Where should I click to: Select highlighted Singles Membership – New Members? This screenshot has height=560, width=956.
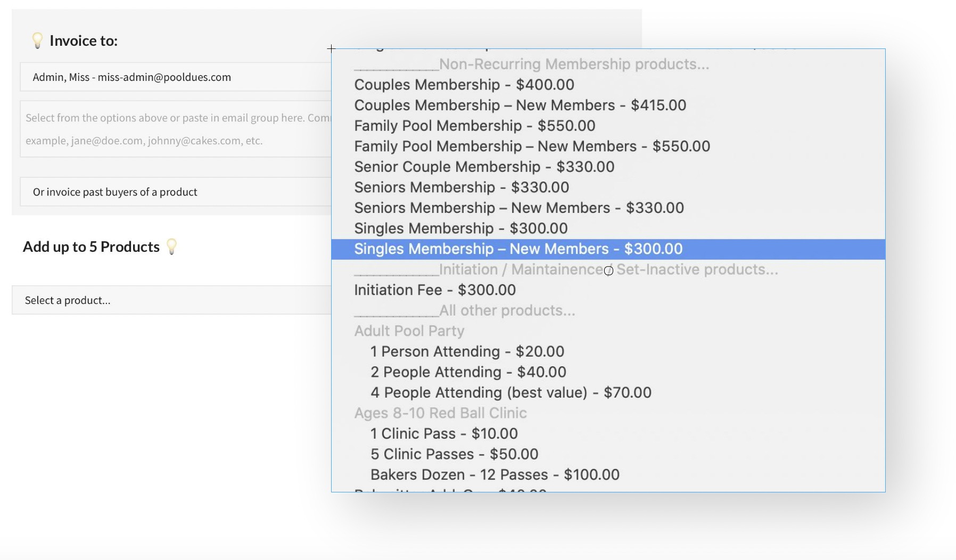(518, 249)
